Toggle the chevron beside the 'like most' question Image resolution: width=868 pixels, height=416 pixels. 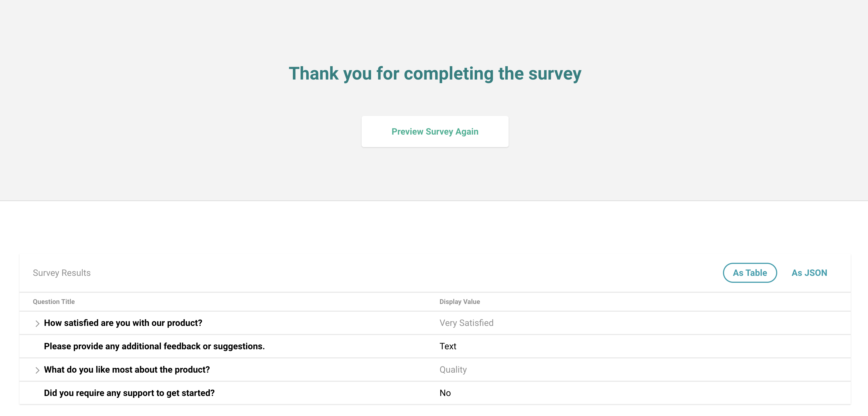click(x=37, y=370)
